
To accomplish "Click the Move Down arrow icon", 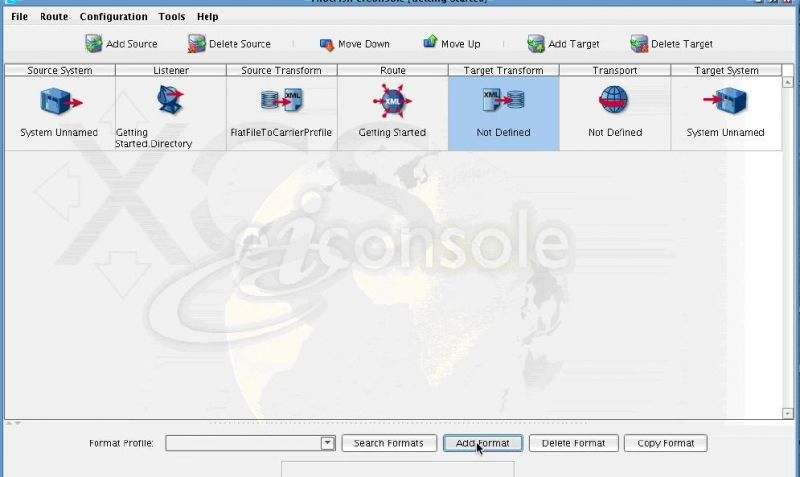I will [x=327, y=45].
